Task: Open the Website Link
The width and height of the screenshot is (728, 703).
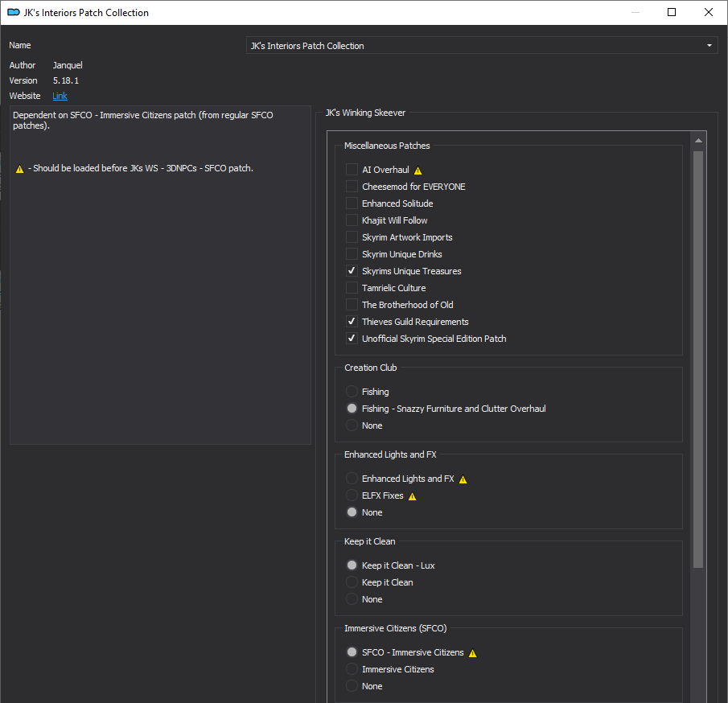Action: pyautogui.click(x=60, y=96)
